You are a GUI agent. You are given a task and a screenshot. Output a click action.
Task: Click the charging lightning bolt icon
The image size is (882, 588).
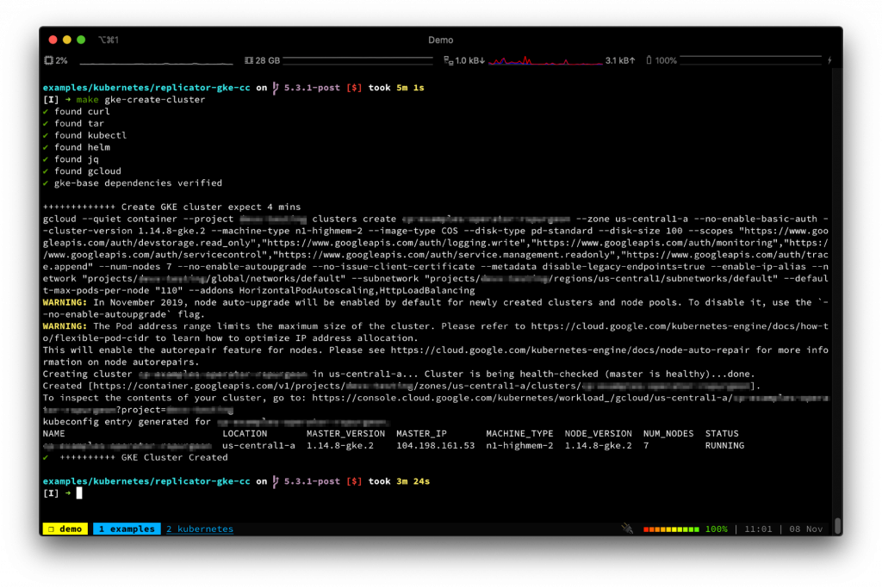(829, 61)
